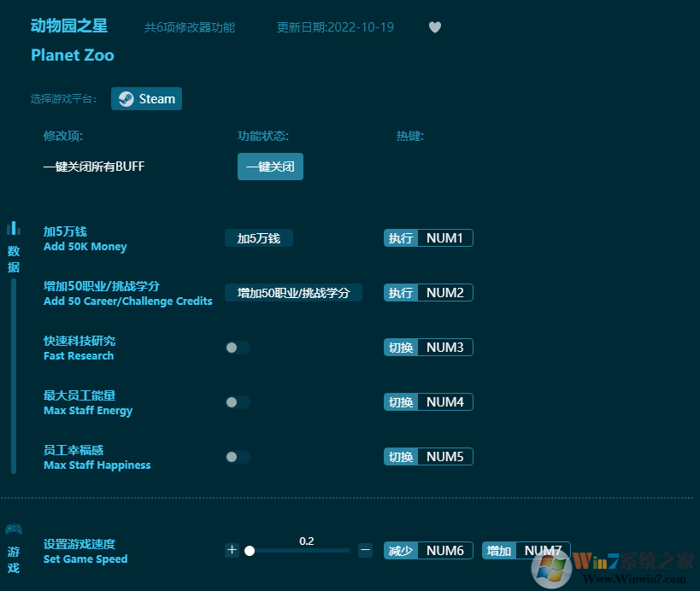
Task: Select the Steam platform button
Action: [x=146, y=98]
